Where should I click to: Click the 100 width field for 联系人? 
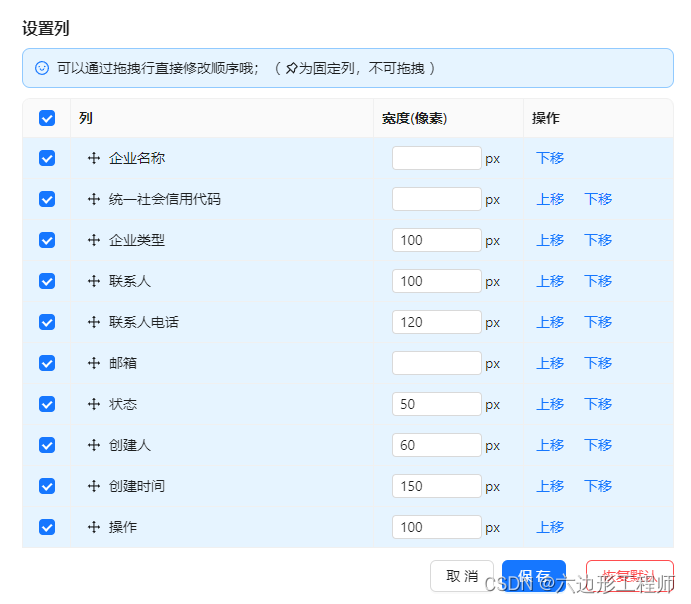click(437, 281)
